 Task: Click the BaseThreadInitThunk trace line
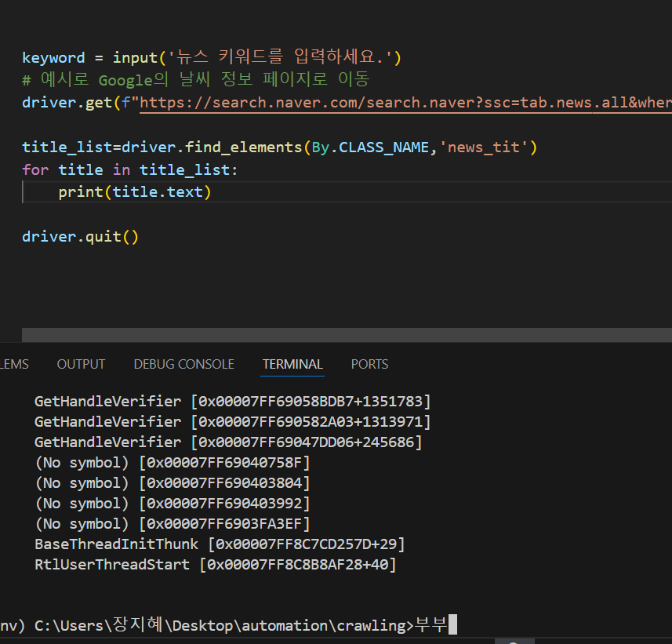tap(220, 544)
